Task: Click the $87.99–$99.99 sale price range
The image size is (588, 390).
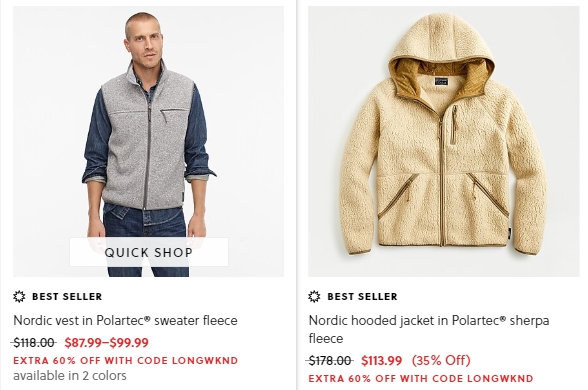Action: [106, 342]
